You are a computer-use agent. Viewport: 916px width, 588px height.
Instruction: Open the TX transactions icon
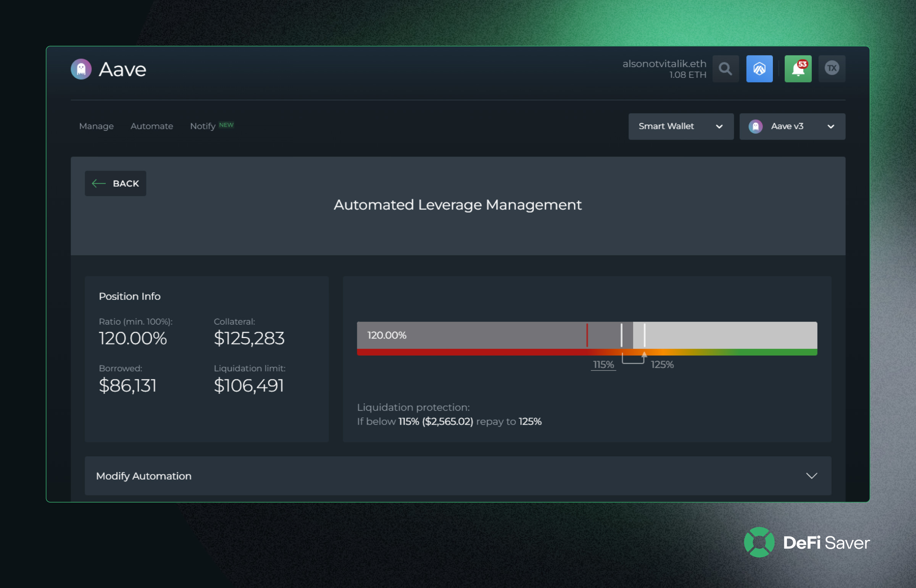coord(832,69)
